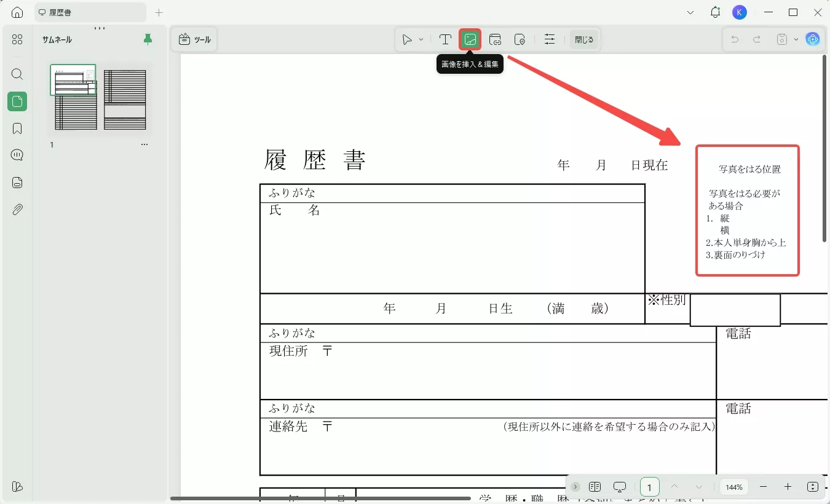Open the save options dropdown
Viewport: 830px width, 504px height.
[x=795, y=39]
